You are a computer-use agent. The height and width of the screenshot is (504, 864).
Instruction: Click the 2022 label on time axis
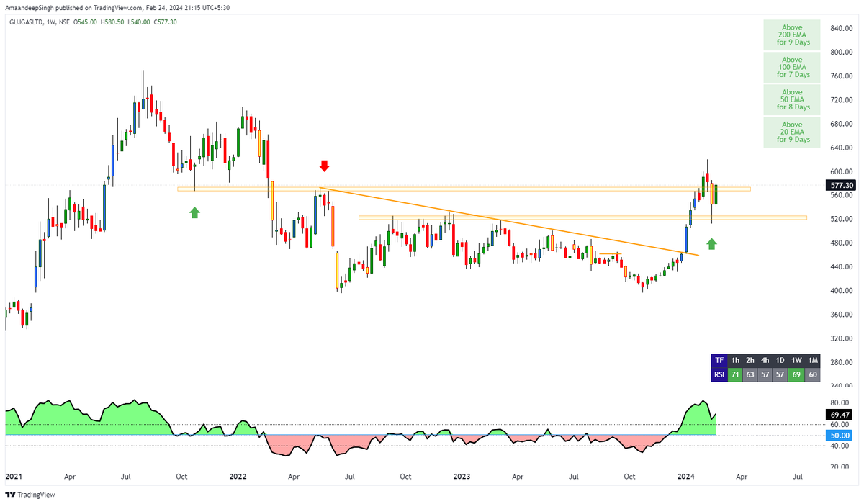click(238, 477)
